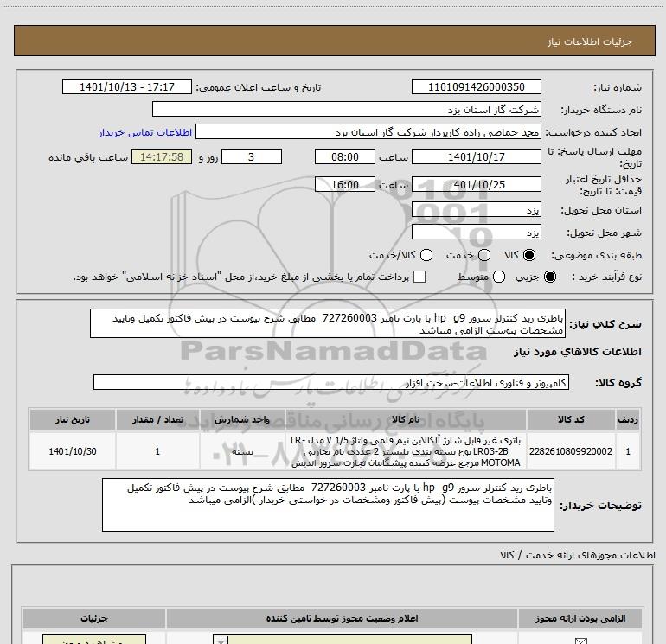Toggle mandatory permit checkbox in licenses table
Screen dimensions: 666x644
(x=580, y=641)
